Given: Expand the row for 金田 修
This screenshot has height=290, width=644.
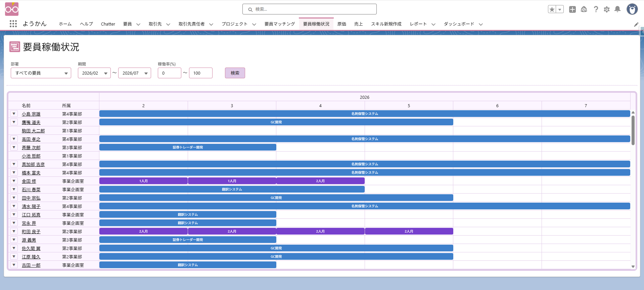Looking at the screenshot, I should (x=14, y=181).
